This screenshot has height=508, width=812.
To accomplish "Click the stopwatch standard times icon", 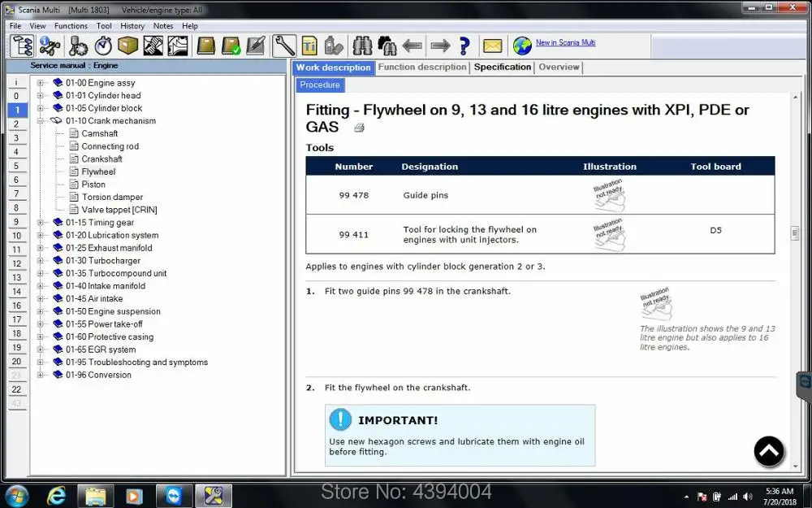I will coord(103,46).
